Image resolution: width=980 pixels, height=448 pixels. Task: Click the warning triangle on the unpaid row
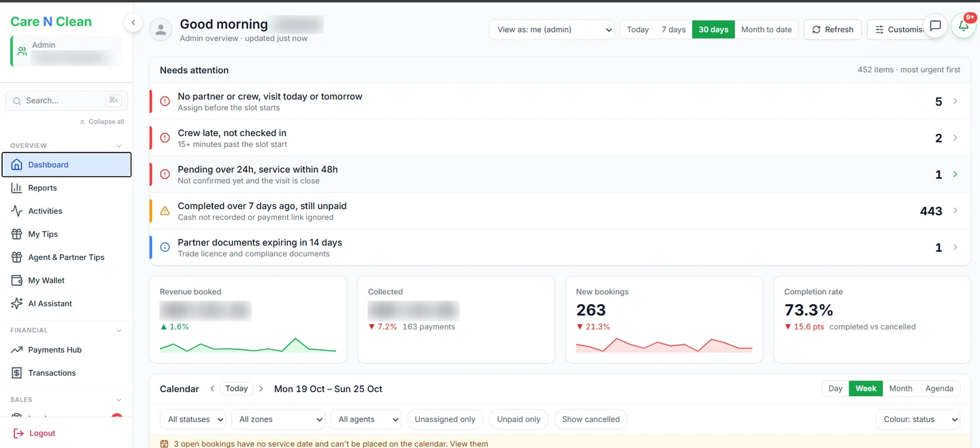[165, 211]
